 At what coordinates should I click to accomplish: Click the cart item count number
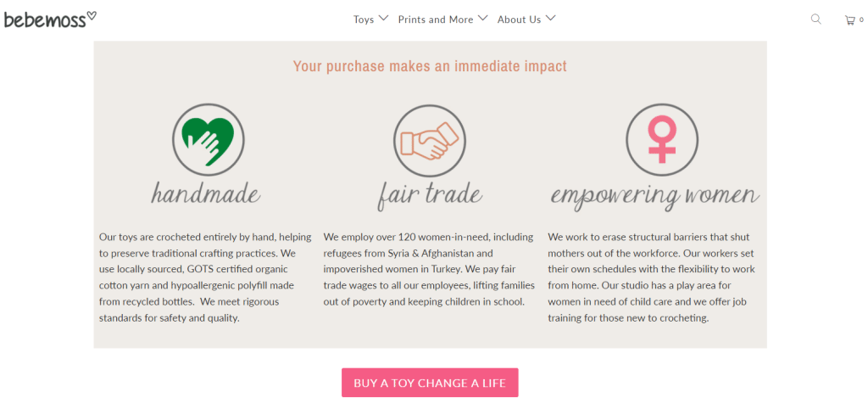(861, 20)
